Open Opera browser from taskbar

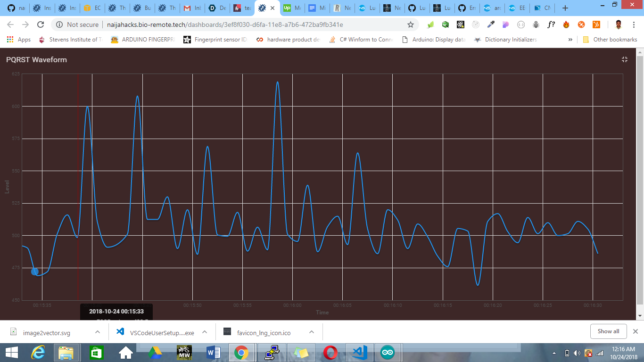[x=330, y=352]
